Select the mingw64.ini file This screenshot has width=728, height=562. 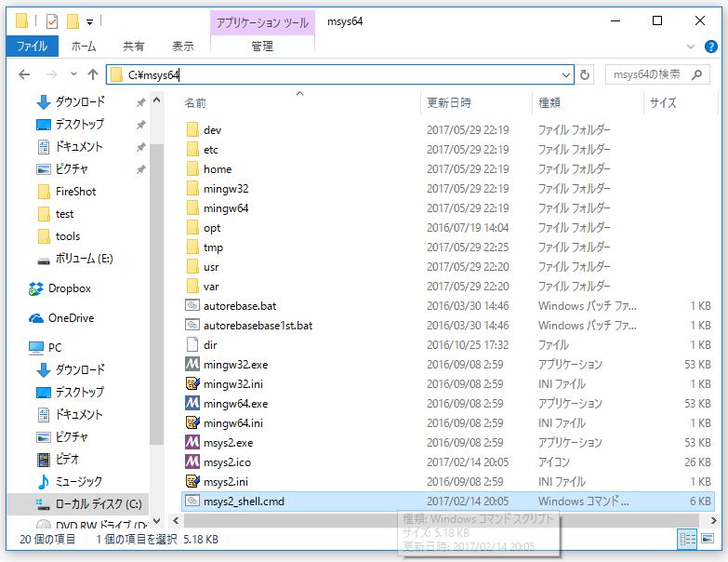(x=233, y=423)
